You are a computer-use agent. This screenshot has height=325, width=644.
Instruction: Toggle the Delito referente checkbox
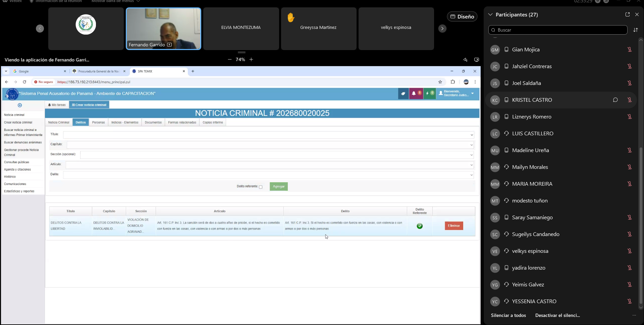(x=261, y=187)
